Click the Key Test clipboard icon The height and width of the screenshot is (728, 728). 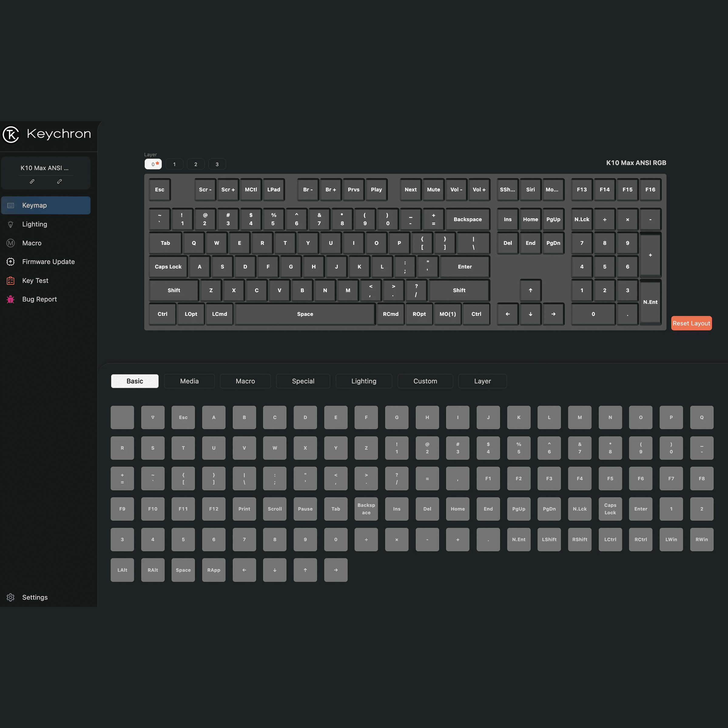[x=11, y=280]
